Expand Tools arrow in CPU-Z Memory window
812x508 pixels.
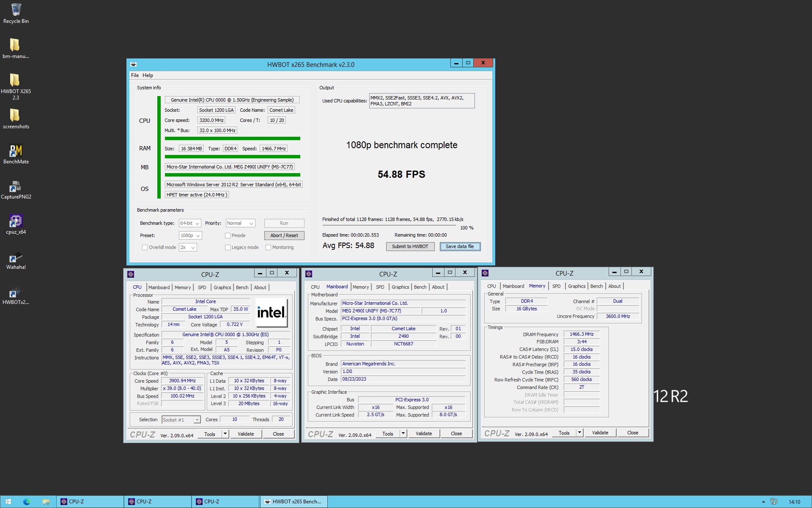[579, 433]
